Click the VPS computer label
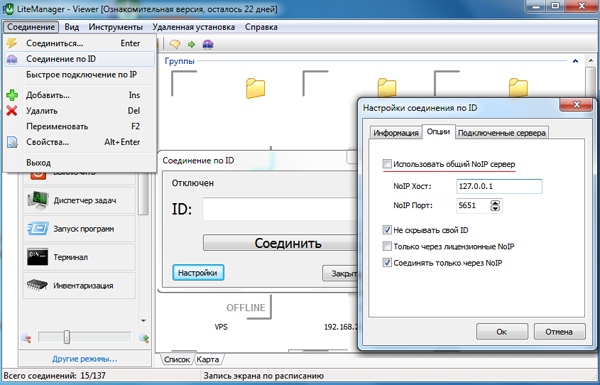 (221, 327)
